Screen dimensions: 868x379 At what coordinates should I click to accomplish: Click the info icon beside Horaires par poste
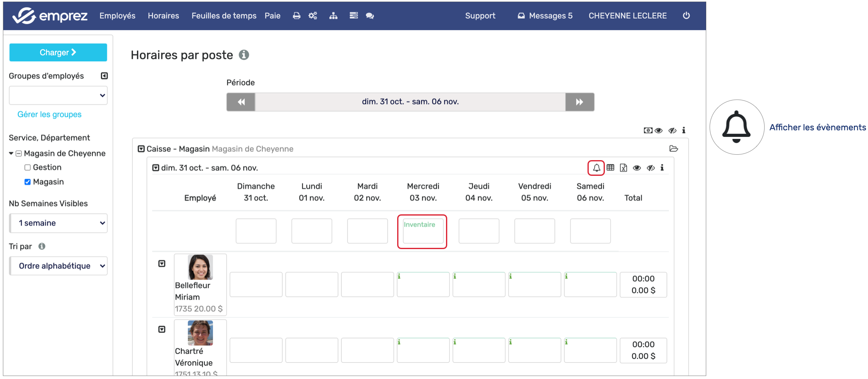(244, 55)
